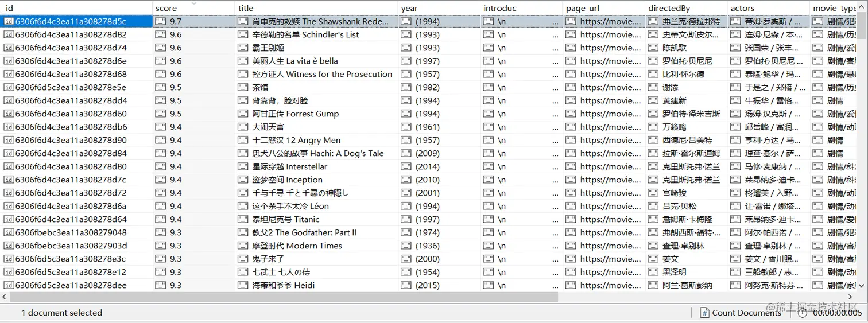Image resolution: width=868 pixels, height=323 pixels.
Task: Select the Heidi title cell
Action: [316, 285]
